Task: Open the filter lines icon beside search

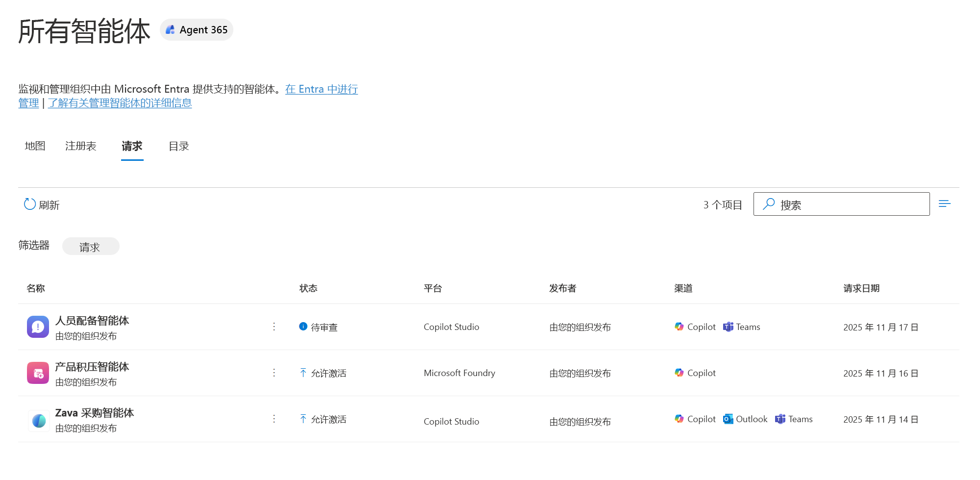Action: coord(944,203)
